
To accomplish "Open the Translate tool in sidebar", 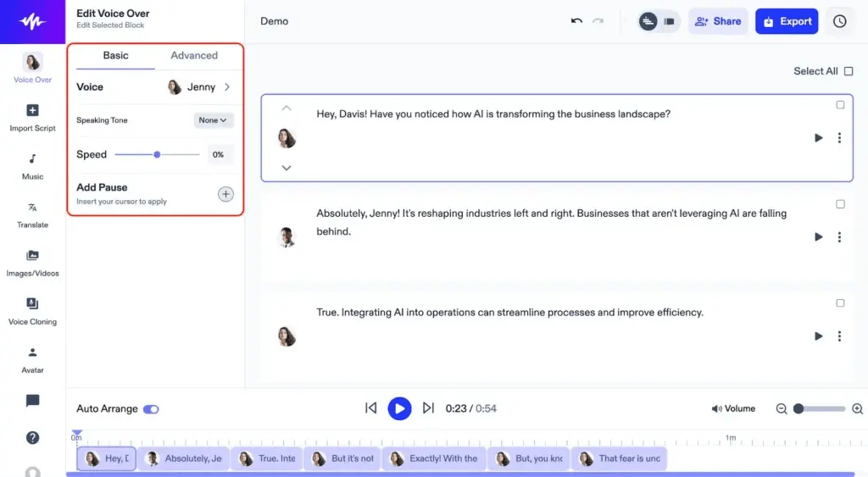I will point(32,213).
